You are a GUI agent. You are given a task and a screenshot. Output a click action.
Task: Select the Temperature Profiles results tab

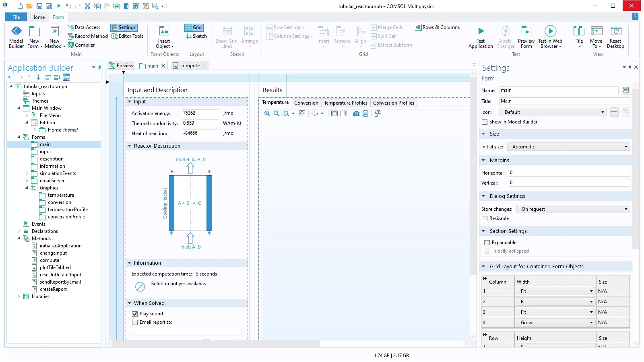[345, 103]
